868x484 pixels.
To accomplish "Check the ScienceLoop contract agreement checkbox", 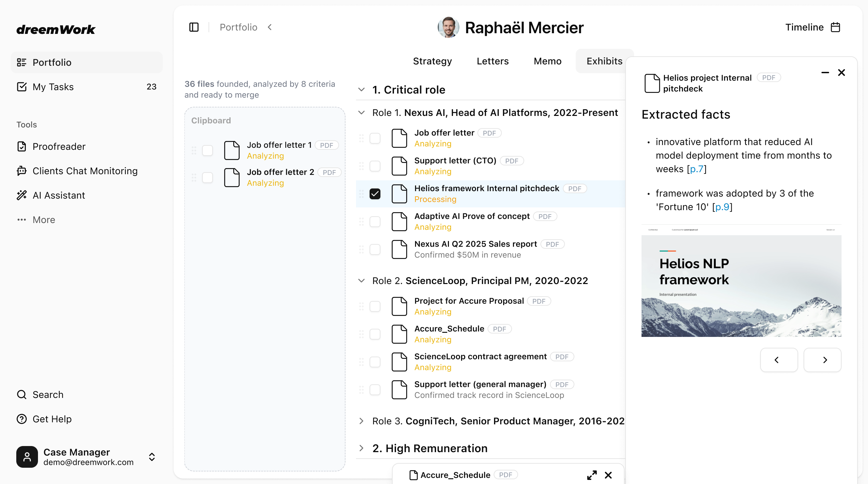I will click(x=375, y=362).
